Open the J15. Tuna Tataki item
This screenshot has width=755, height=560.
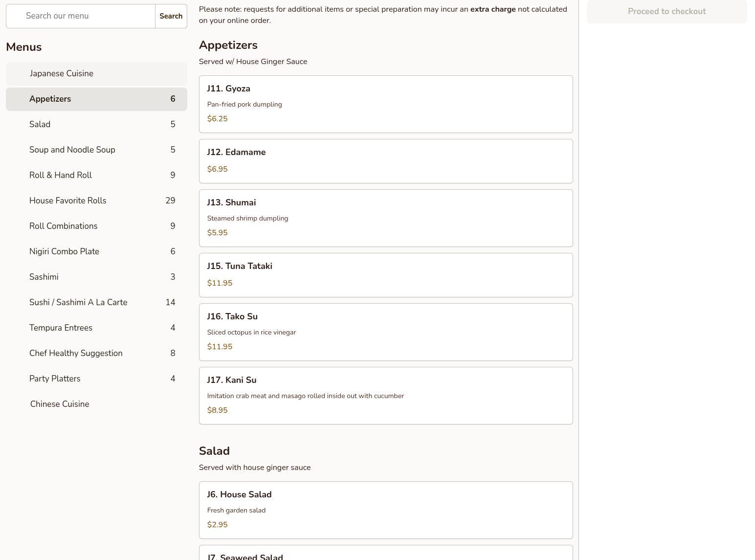pyautogui.click(x=385, y=275)
